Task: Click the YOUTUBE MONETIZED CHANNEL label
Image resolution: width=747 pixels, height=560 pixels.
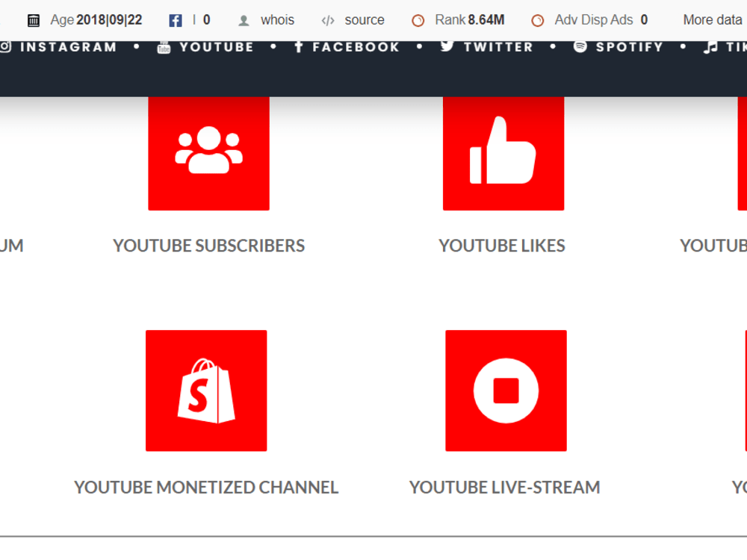Action: [x=206, y=487]
